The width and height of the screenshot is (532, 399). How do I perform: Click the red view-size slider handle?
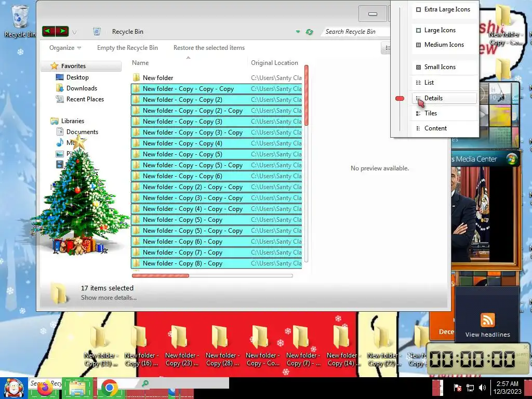click(x=400, y=98)
